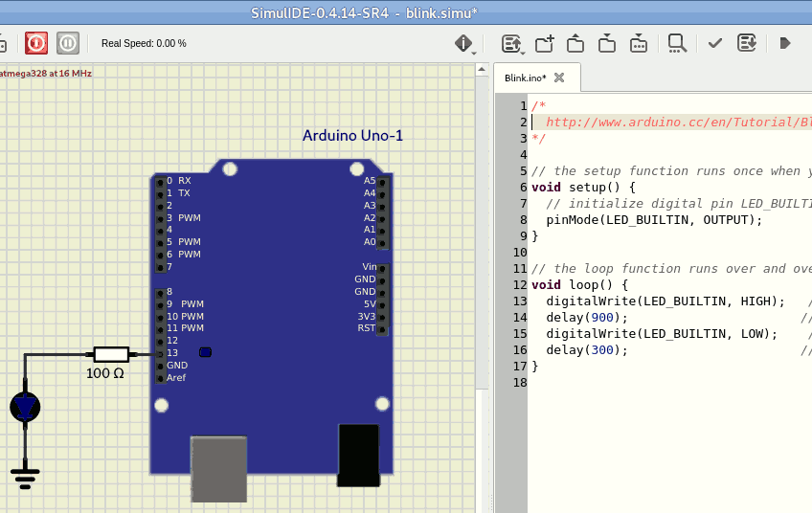The width and height of the screenshot is (812, 513).
Task: Click pin 3 PWM on the board
Action: pyautogui.click(x=161, y=218)
